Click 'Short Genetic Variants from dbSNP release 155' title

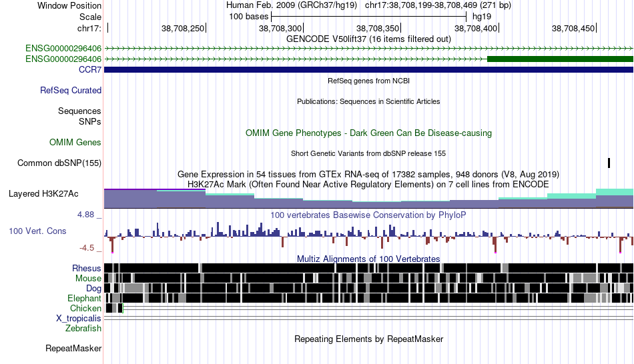click(x=368, y=153)
